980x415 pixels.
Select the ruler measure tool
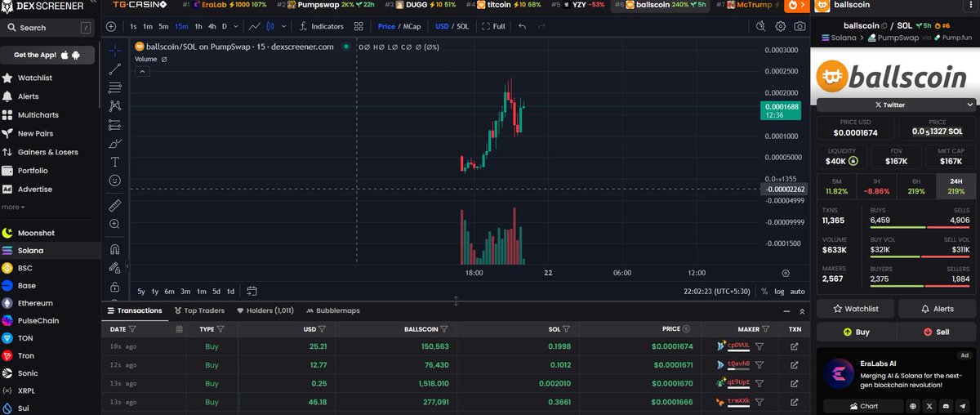point(114,205)
